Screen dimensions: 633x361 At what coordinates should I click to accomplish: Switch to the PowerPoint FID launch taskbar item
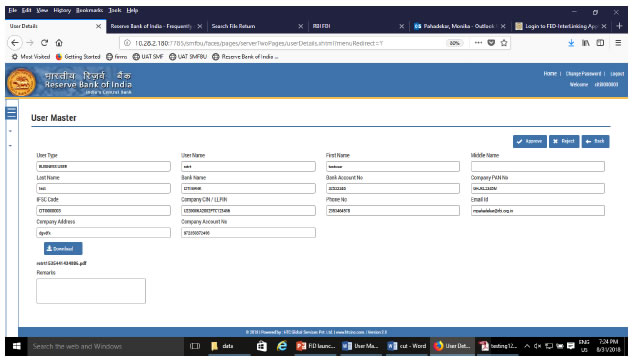[316, 346]
